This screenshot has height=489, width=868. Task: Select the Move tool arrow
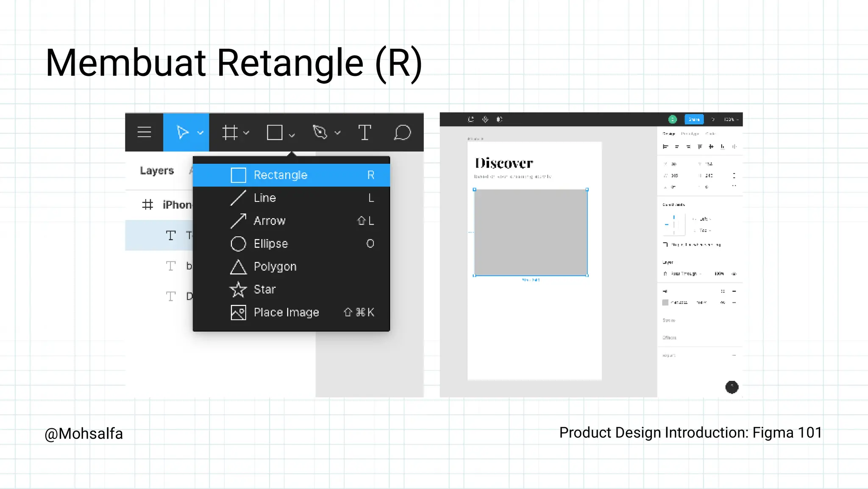click(182, 132)
